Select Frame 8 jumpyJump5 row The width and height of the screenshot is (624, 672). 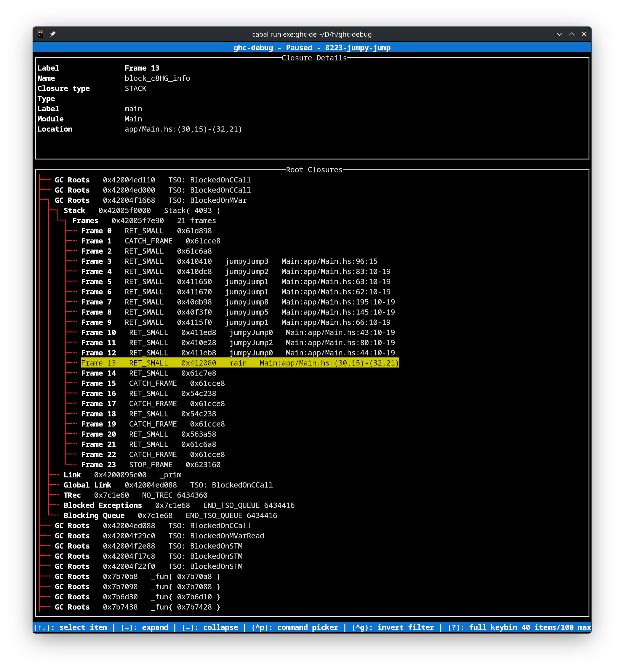click(238, 312)
